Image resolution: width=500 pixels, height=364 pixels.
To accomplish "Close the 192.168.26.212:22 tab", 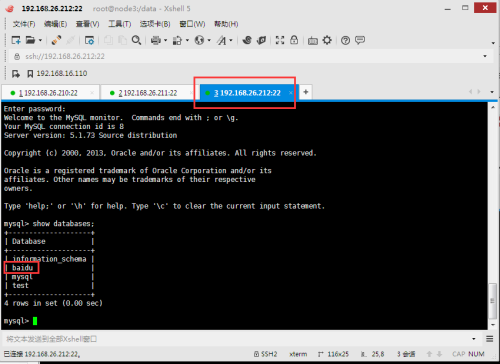I will pos(290,93).
